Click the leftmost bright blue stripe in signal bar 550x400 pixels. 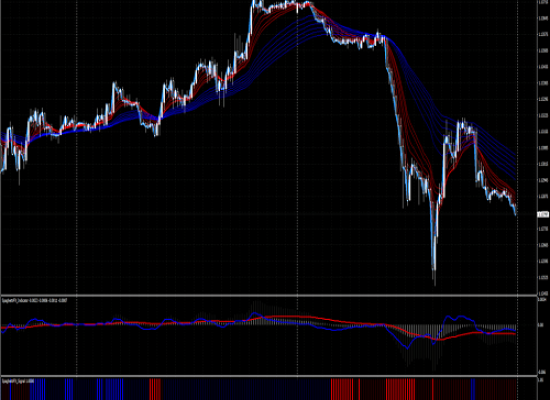click(11, 389)
